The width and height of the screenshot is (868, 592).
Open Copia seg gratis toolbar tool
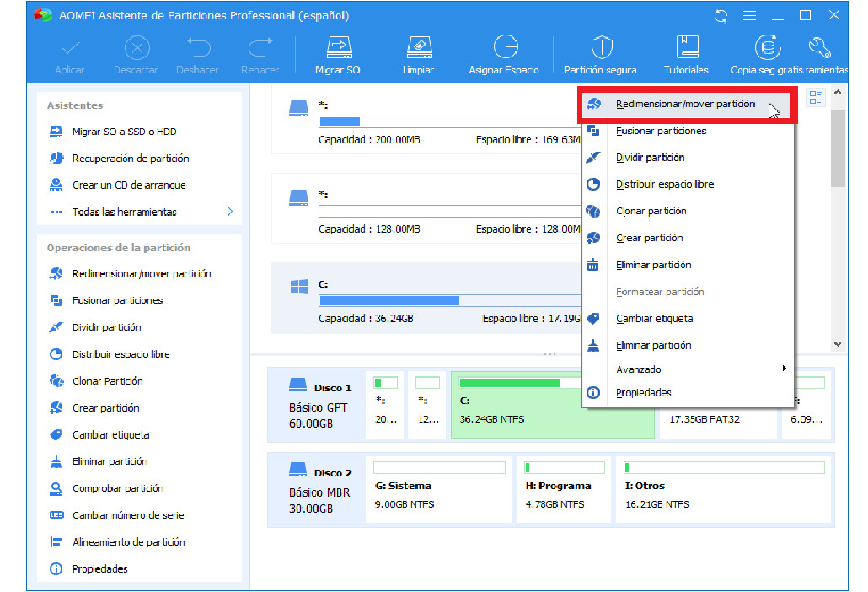(x=767, y=56)
